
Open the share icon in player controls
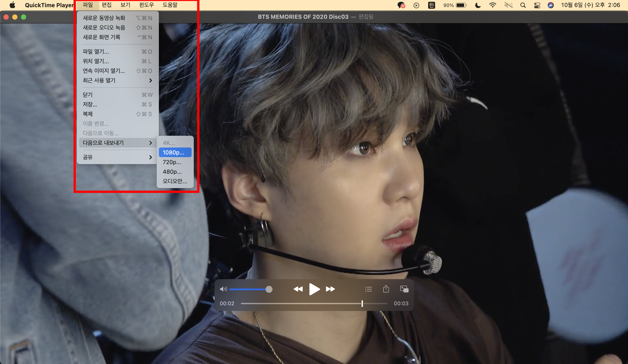click(x=386, y=289)
